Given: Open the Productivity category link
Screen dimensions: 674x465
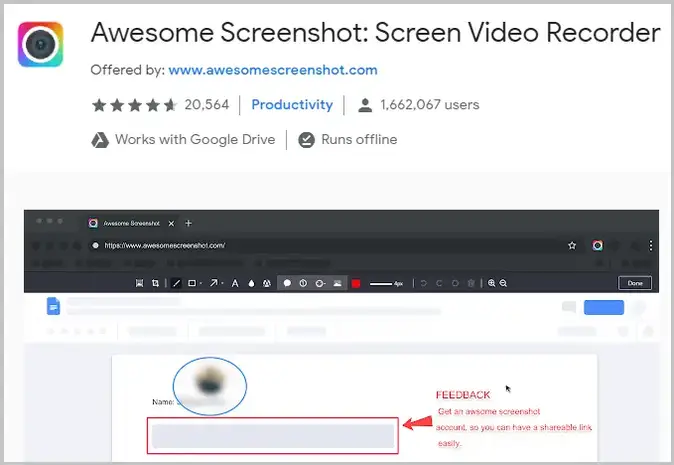Looking at the screenshot, I should click(x=292, y=104).
